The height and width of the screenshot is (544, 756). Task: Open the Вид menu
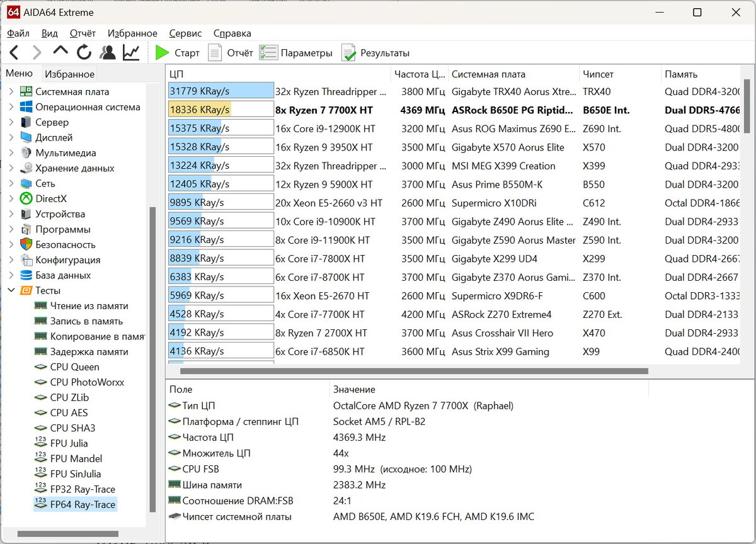50,33
